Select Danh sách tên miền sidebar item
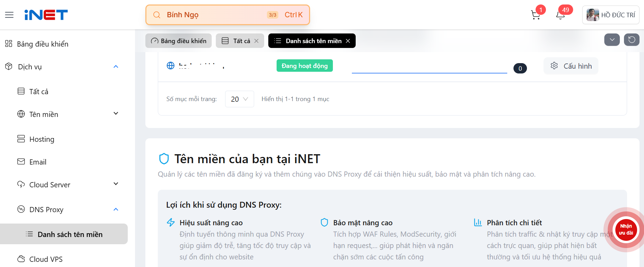This screenshot has height=267, width=644. pos(64,234)
